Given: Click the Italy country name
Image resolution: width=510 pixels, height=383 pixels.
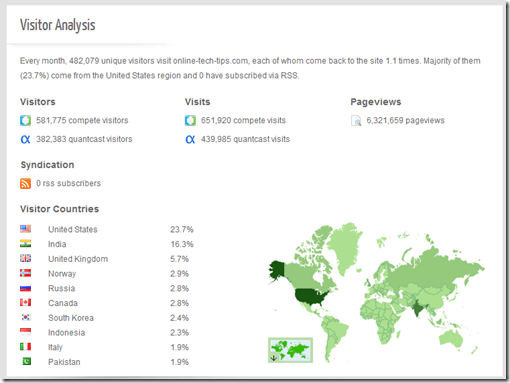Looking at the screenshot, I should [x=55, y=347].
